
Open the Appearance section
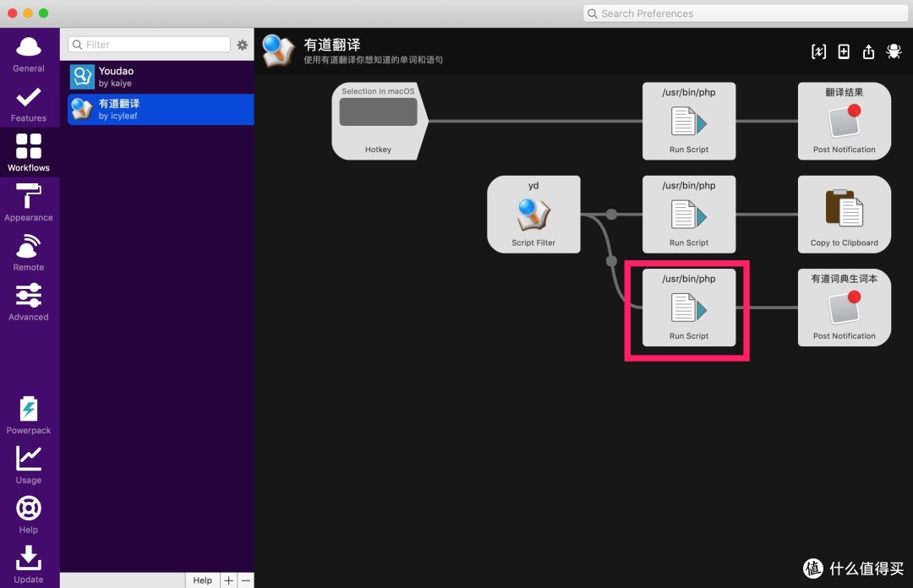29,203
